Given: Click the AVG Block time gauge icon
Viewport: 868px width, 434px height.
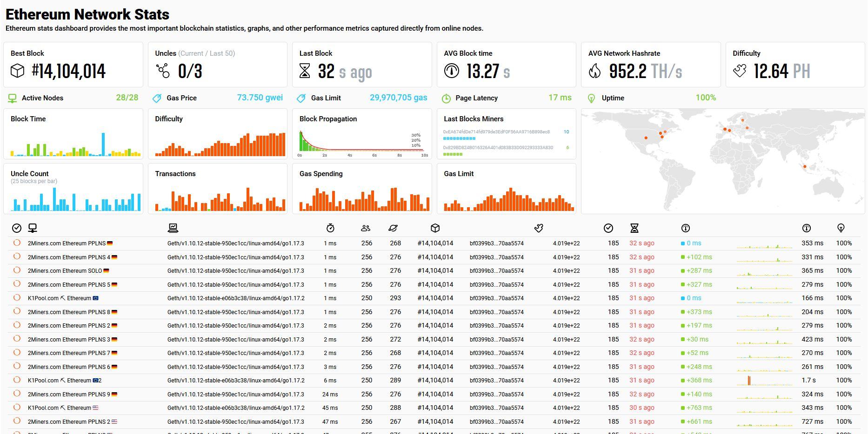Looking at the screenshot, I should pos(451,71).
